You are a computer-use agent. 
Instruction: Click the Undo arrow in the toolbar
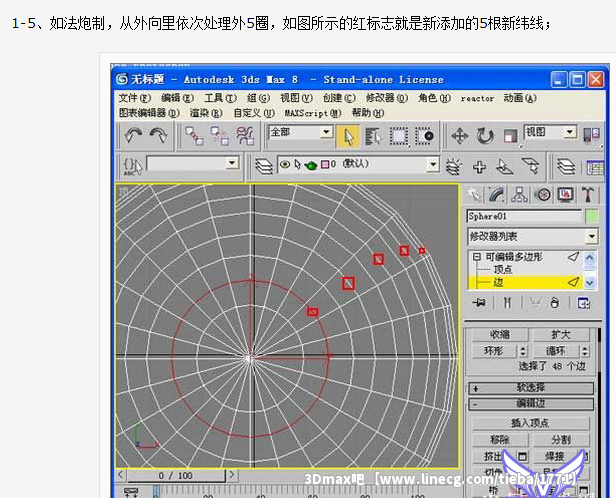pyautogui.click(x=133, y=136)
